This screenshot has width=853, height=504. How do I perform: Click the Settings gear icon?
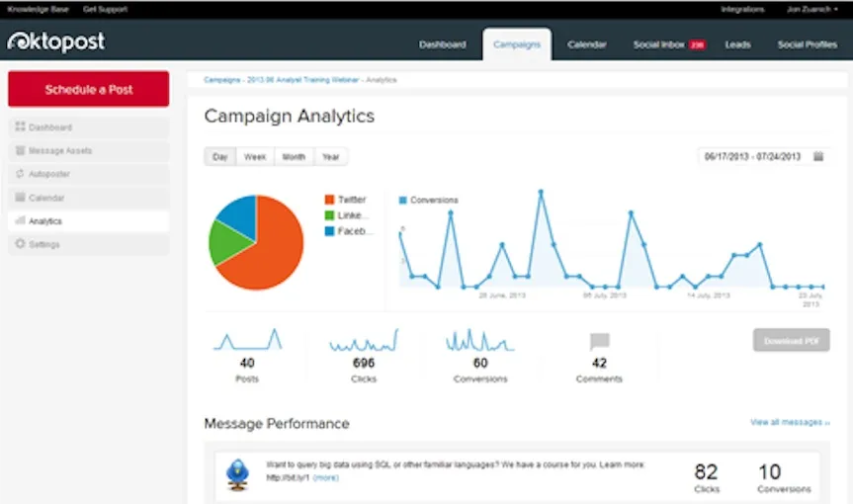coord(20,243)
